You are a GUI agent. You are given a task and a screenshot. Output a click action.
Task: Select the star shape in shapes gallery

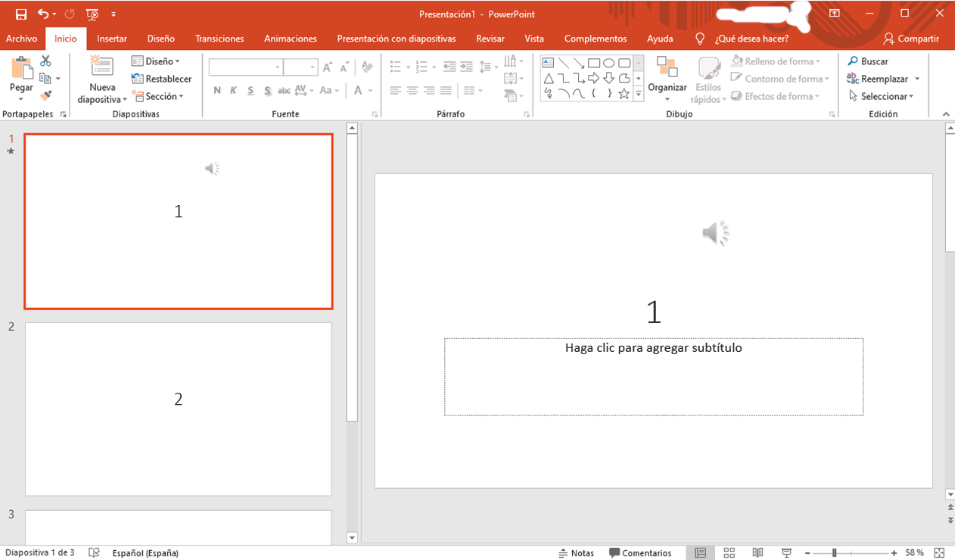tap(623, 94)
